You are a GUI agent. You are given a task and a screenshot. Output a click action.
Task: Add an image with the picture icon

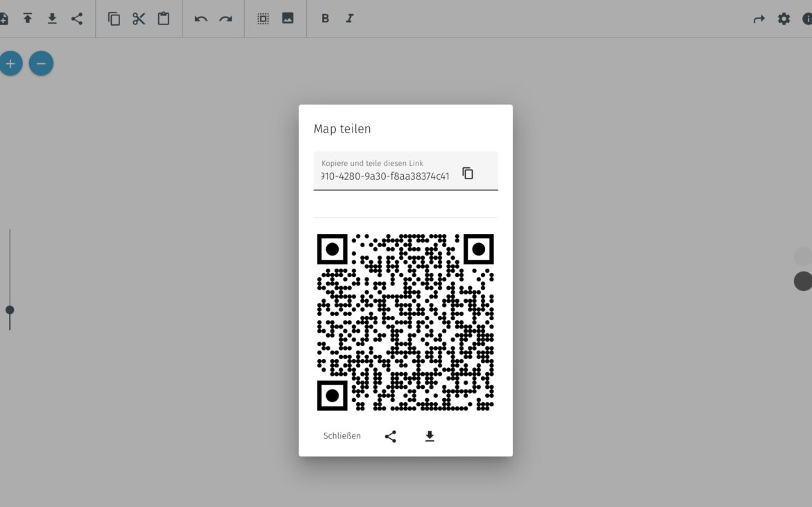(x=287, y=18)
